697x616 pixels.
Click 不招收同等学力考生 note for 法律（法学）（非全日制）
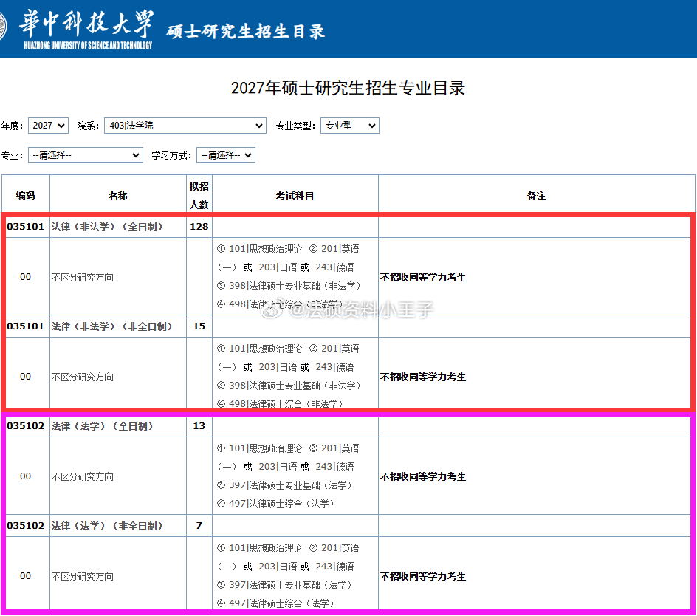click(x=423, y=576)
